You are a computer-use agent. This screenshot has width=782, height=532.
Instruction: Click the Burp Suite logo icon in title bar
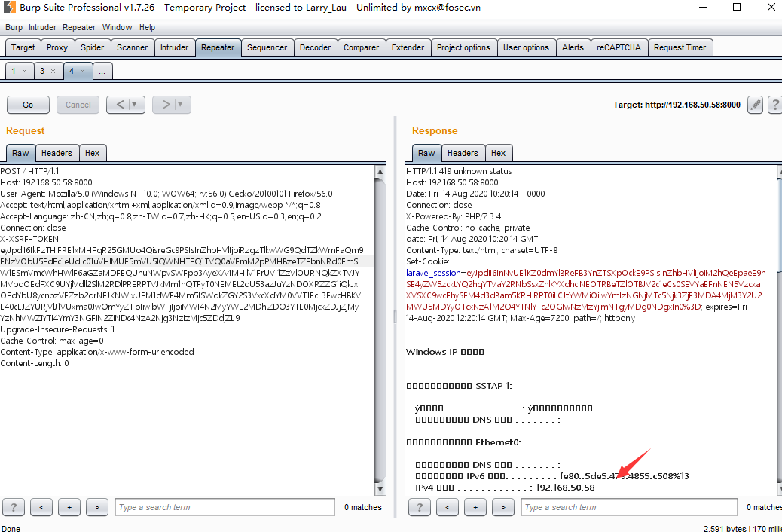(10, 7)
